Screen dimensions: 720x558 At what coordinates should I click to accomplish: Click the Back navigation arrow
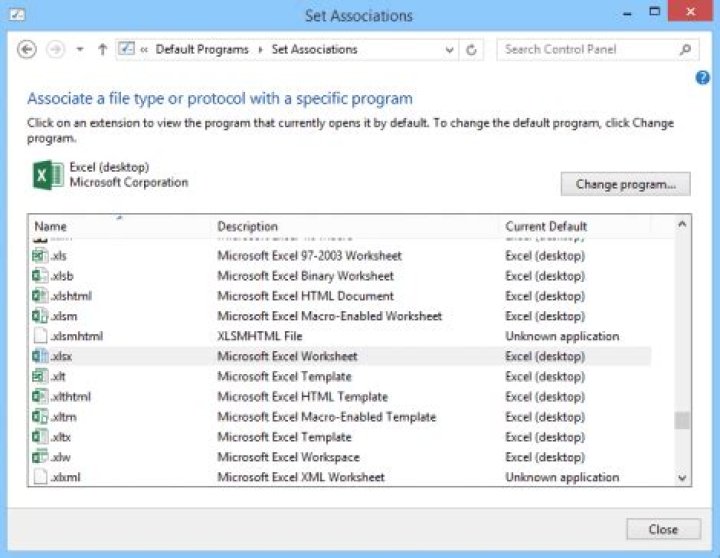[27, 49]
